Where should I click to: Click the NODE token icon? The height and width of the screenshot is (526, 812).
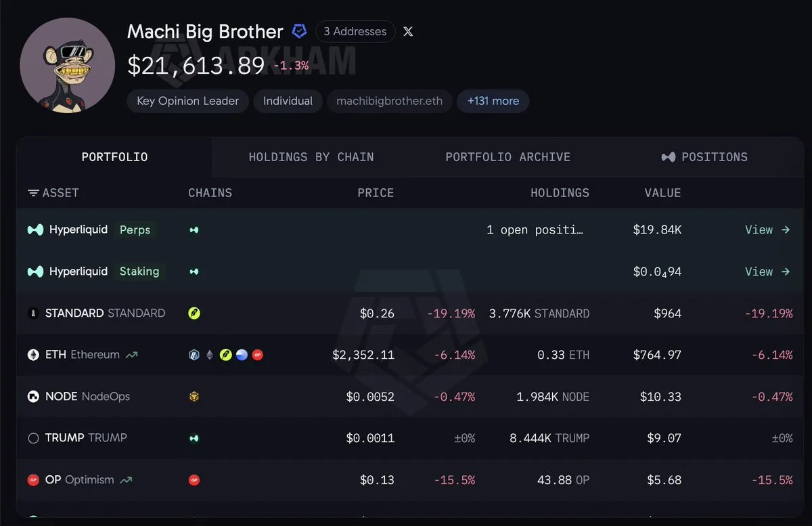coord(33,397)
